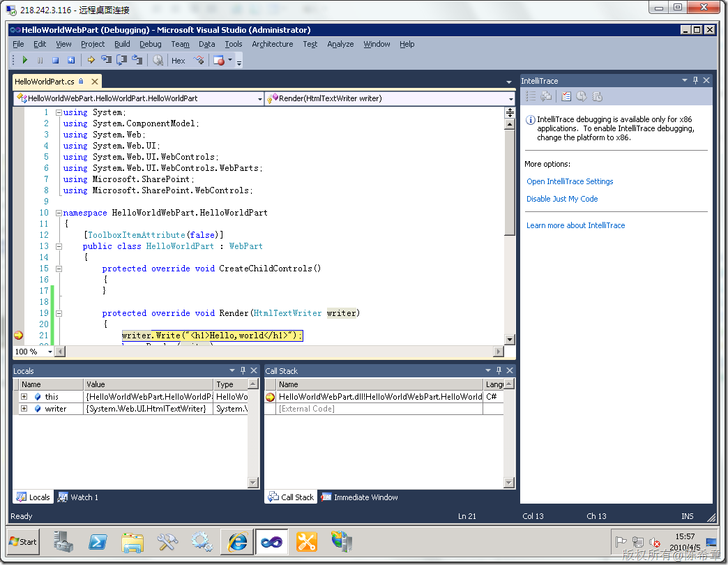Collapse the namespace block at line 10
Screen dimensions: 728x565
tap(59, 213)
